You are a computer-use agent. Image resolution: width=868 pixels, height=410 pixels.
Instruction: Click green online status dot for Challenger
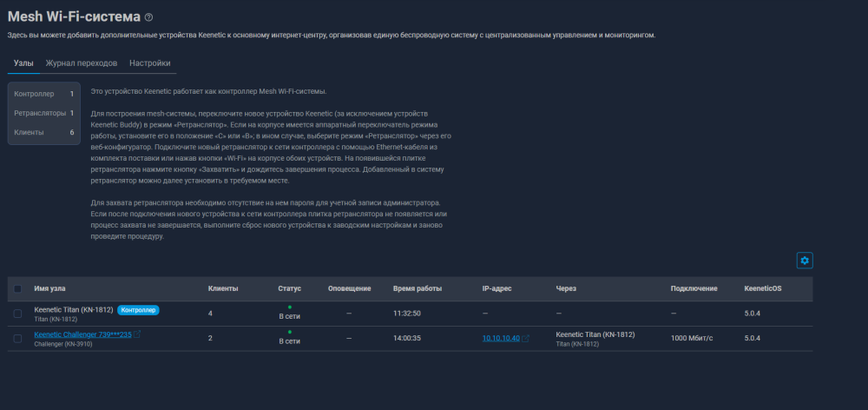[289, 332]
